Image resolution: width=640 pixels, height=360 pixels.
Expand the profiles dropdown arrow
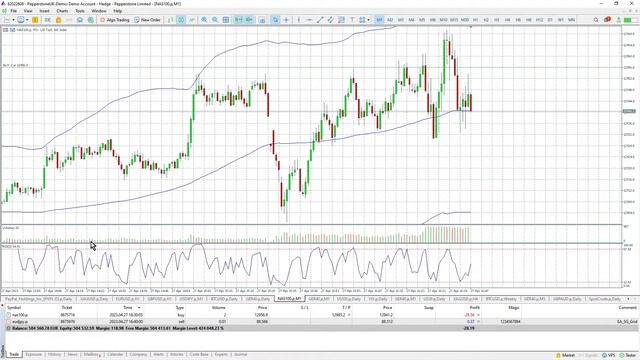(x=27, y=20)
